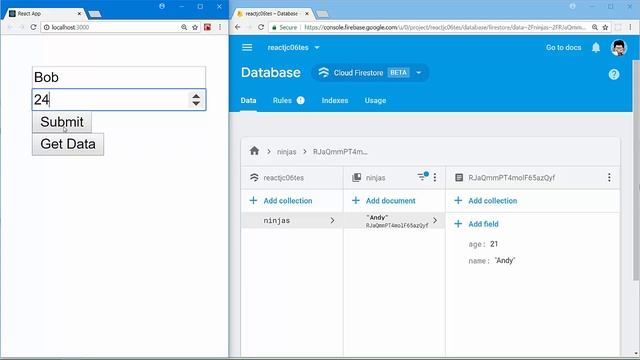Click the red extension icon in React App browser

pyautogui.click(x=207, y=27)
